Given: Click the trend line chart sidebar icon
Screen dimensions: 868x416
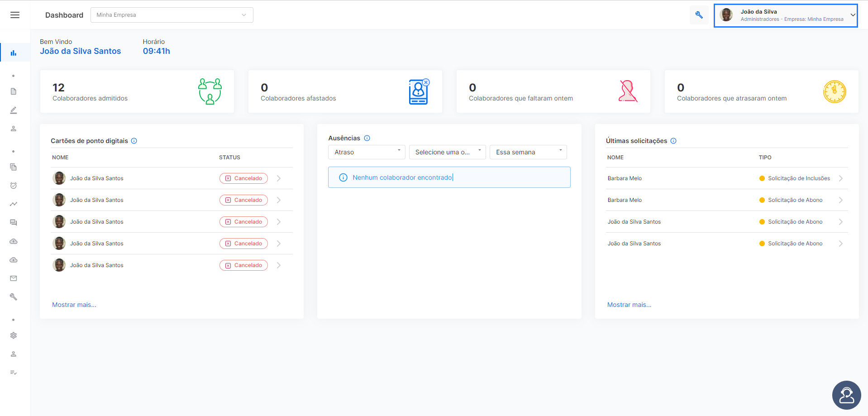Looking at the screenshot, I should tap(14, 204).
